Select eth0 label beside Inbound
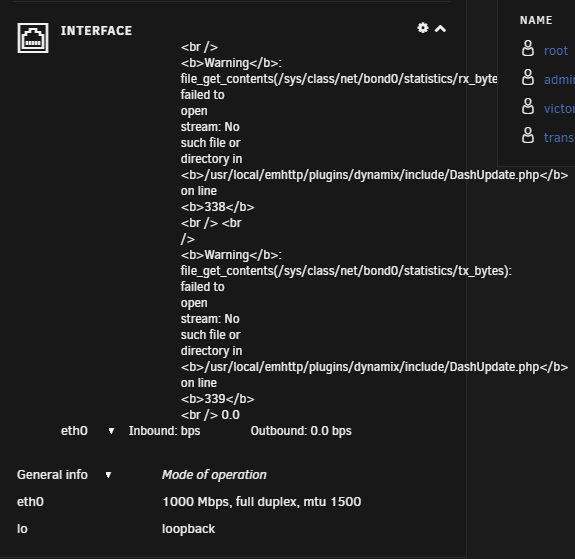 74,431
